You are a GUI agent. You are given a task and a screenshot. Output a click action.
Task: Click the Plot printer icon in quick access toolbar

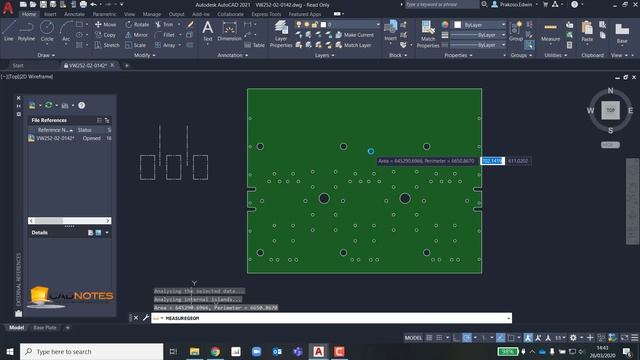[83, 4]
